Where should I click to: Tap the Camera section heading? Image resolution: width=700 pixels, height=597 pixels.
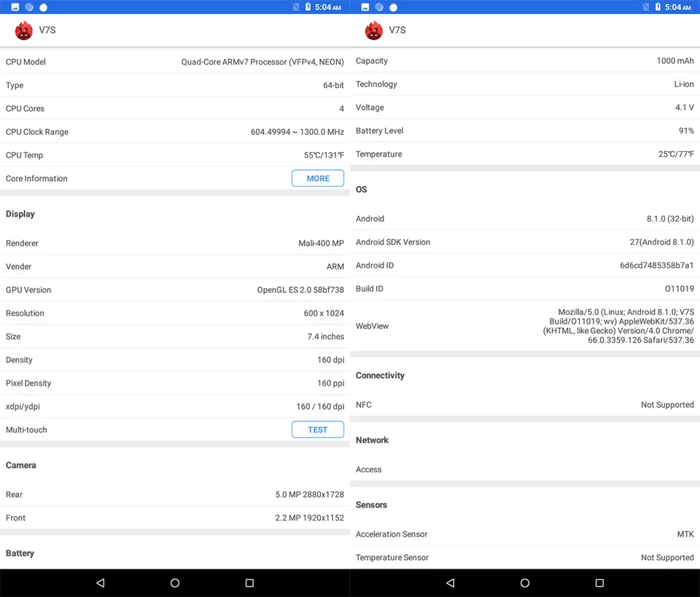click(x=21, y=465)
